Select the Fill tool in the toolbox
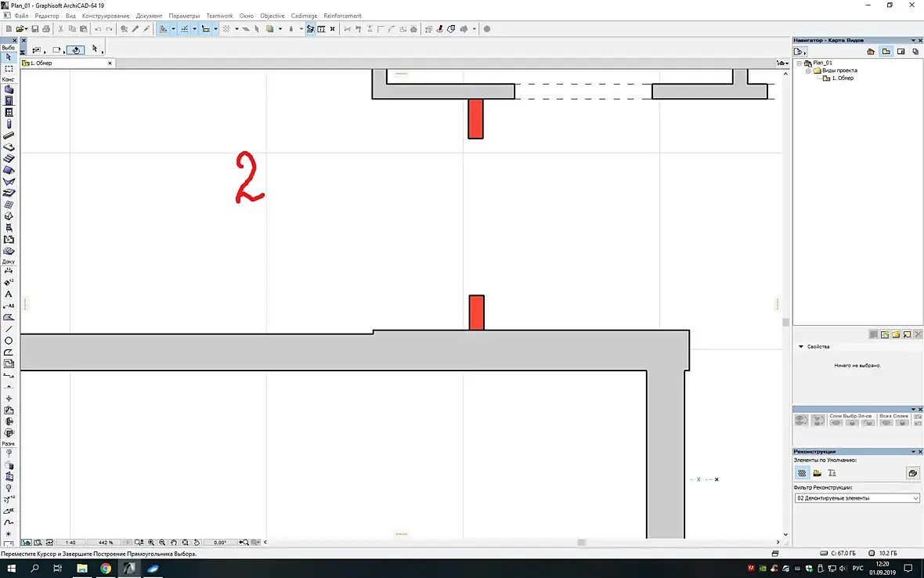The height and width of the screenshot is (578, 924). tap(9, 317)
